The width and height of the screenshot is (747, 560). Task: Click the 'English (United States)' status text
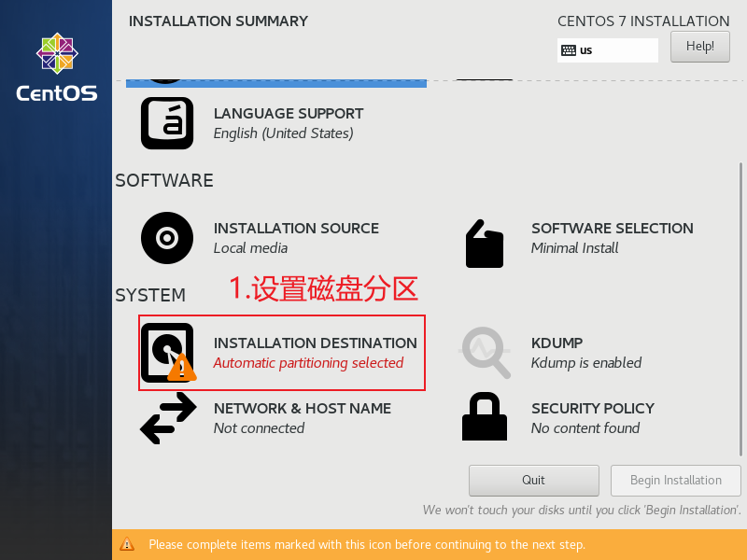click(x=284, y=133)
